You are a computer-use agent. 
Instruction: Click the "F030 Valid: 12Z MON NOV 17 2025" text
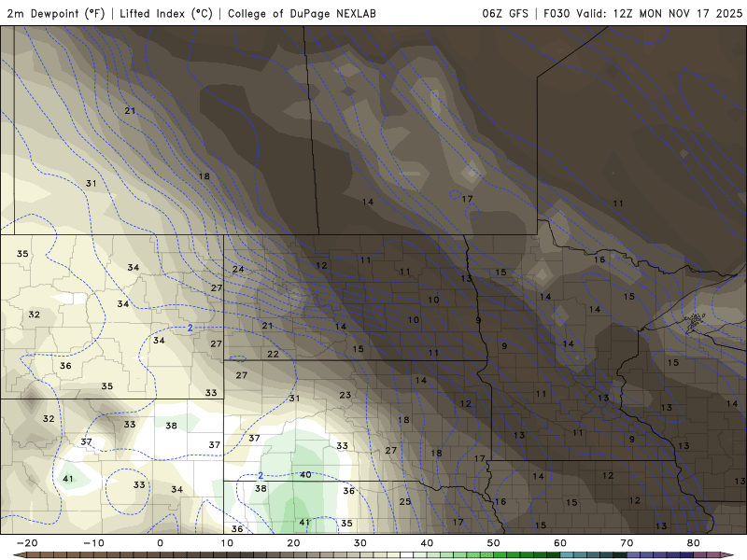[x=642, y=13]
